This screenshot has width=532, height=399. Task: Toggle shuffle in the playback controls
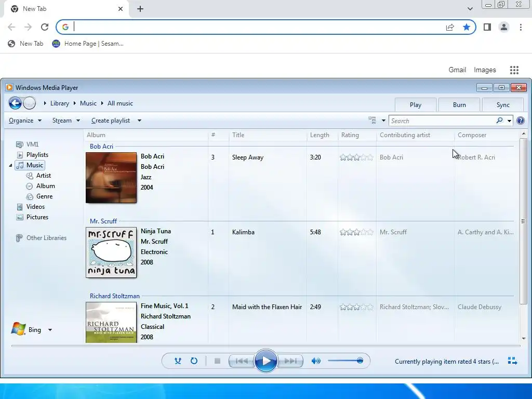point(178,361)
